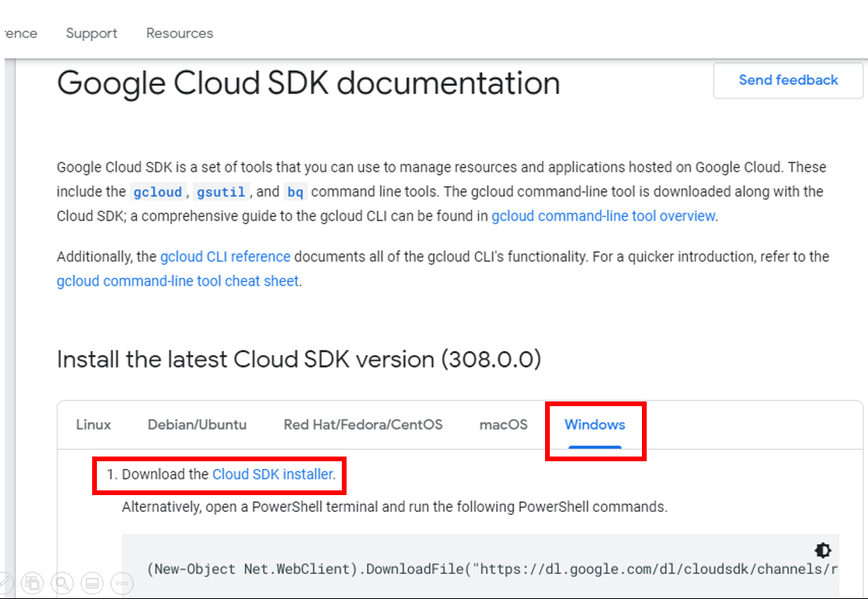The width and height of the screenshot is (868, 599).
Task: Open gcloud command-line tool overview link
Action: (x=603, y=216)
